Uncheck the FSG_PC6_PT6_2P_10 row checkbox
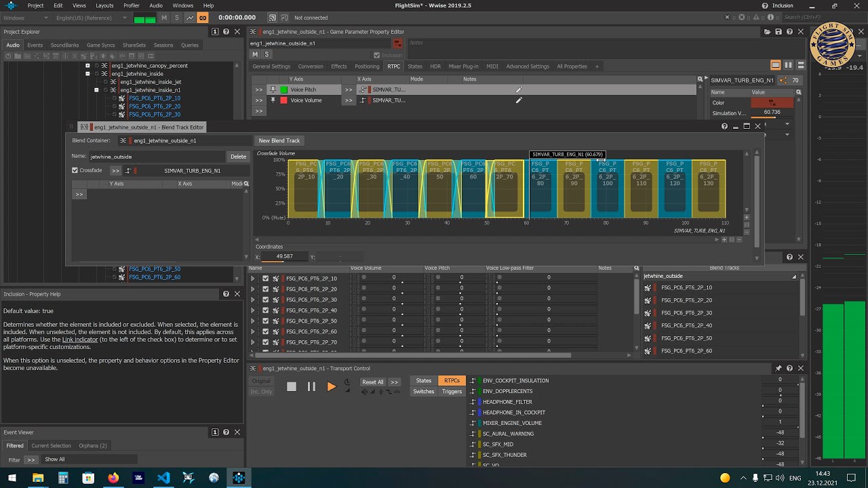 coord(266,279)
